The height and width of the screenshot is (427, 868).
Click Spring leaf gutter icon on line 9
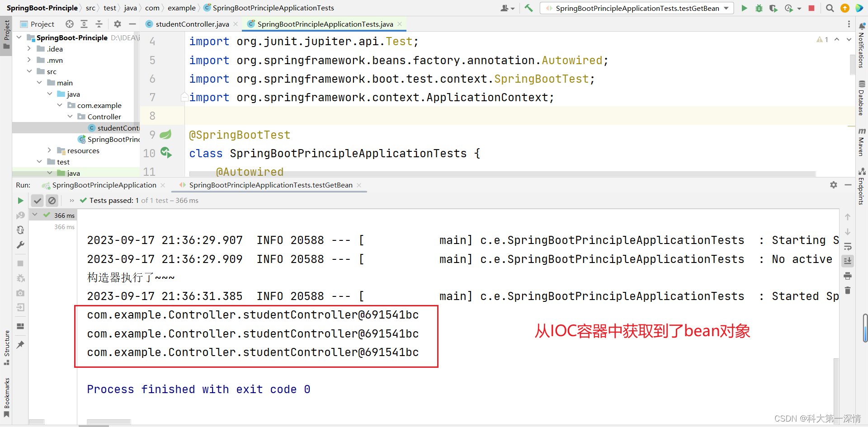click(166, 134)
